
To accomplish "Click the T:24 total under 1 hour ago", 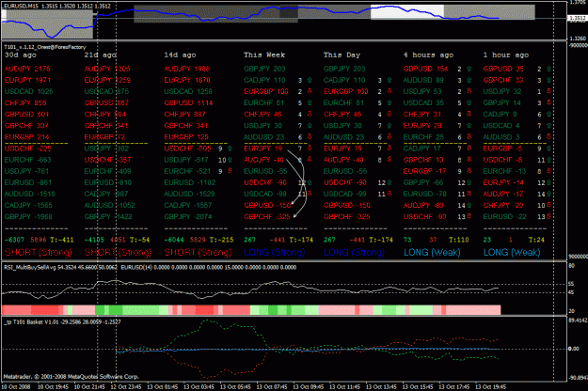I will click(536, 240).
